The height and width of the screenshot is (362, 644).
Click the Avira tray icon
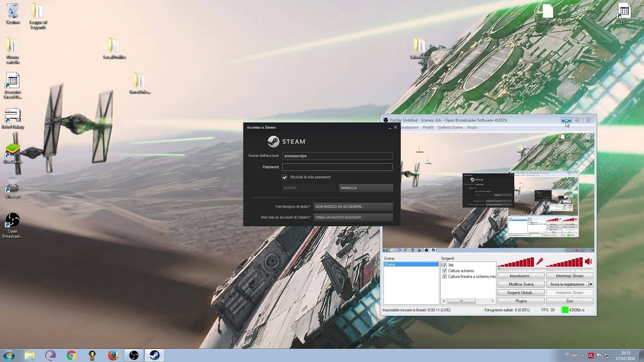pyautogui.click(x=591, y=355)
